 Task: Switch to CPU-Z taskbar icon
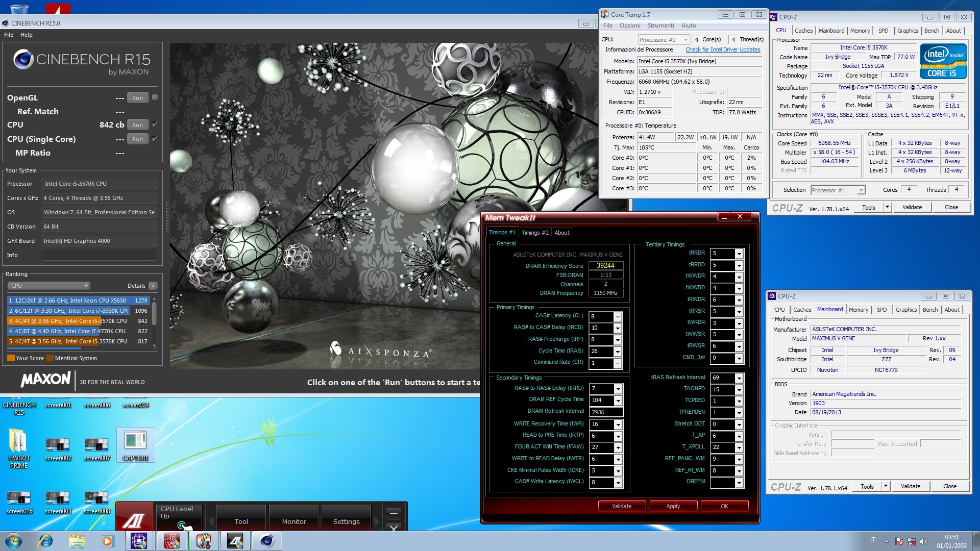pyautogui.click(x=139, y=541)
